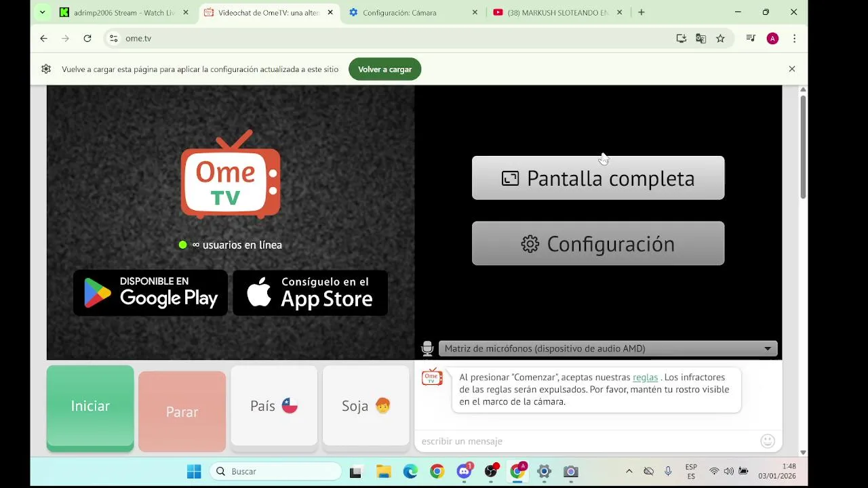Dismiss the reload settings infobar
The image size is (868, 488).
[x=791, y=69]
